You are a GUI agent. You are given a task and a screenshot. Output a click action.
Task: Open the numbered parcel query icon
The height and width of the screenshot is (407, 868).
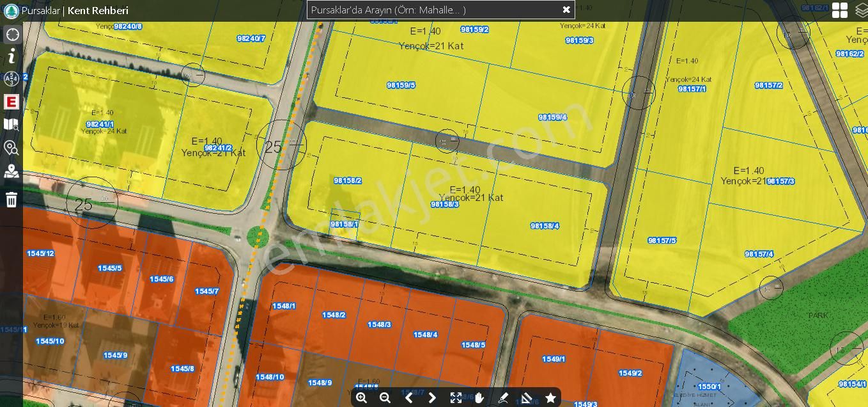(x=12, y=79)
